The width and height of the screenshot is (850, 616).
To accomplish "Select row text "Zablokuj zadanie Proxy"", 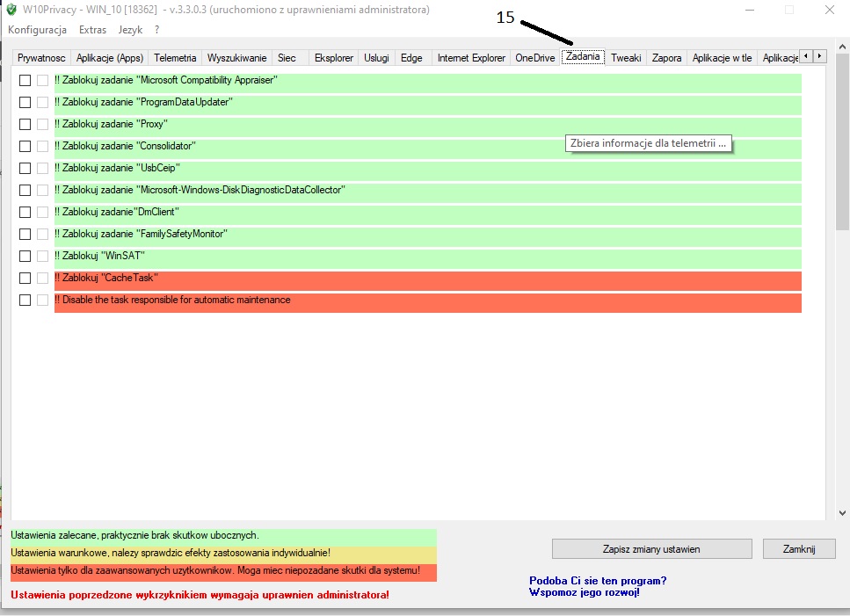I will 111,124.
